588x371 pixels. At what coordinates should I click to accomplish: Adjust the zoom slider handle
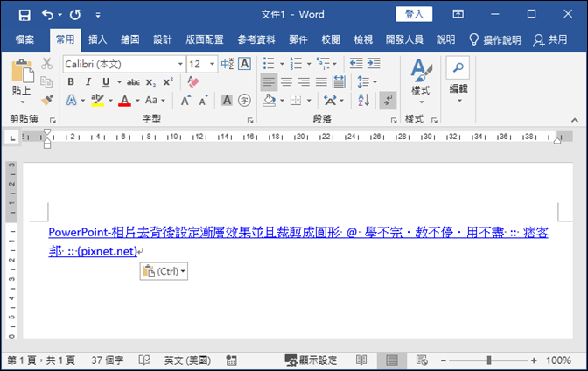point(489,360)
